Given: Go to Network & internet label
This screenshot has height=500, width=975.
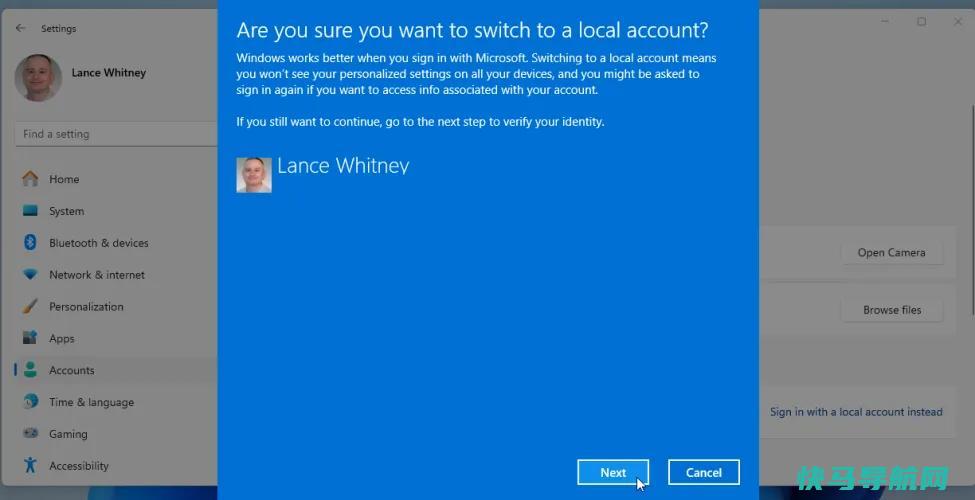Looking at the screenshot, I should (97, 274).
